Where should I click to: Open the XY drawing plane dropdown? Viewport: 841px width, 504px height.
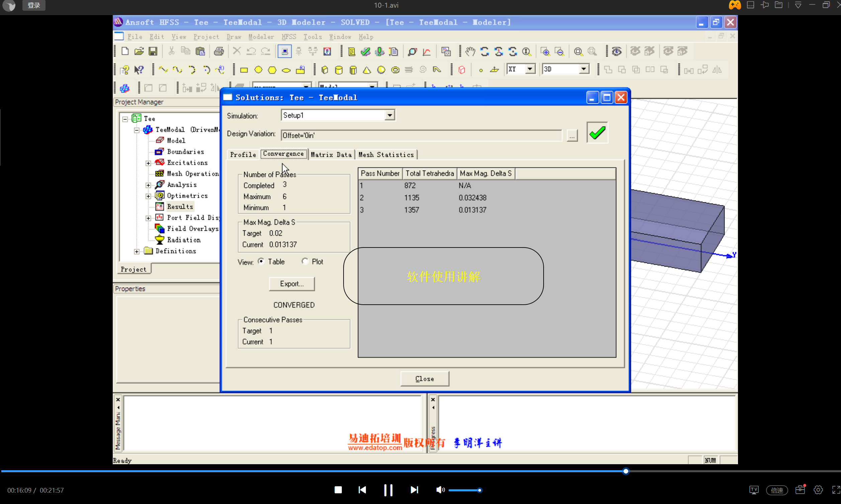(530, 69)
